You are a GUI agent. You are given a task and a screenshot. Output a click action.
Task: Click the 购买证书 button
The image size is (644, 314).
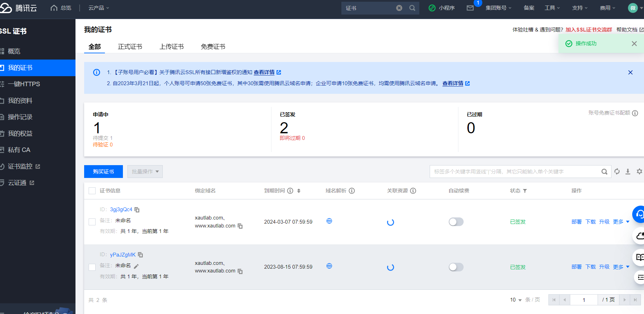104,172
